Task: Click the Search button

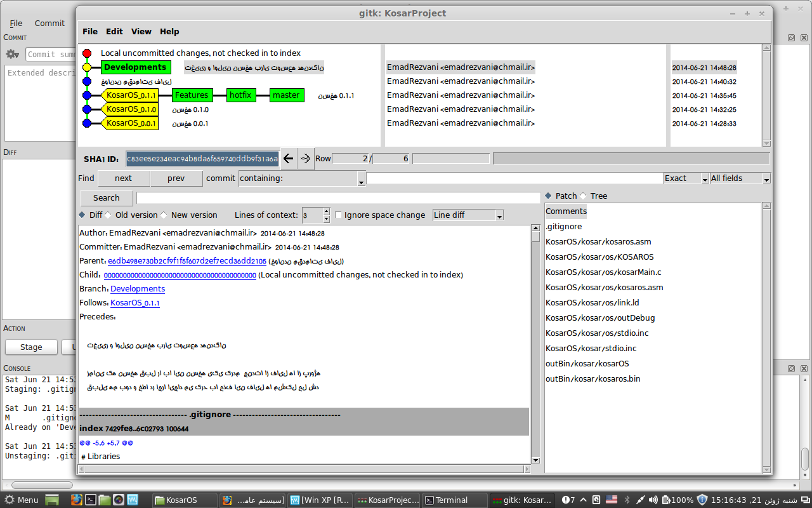Action: [106, 198]
